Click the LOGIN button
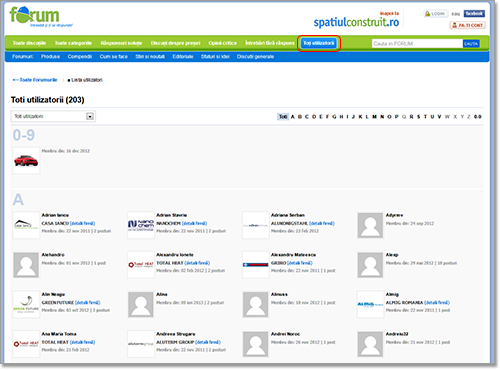Image resolution: width=500 pixels, height=370 pixels. click(x=435, y=14)
